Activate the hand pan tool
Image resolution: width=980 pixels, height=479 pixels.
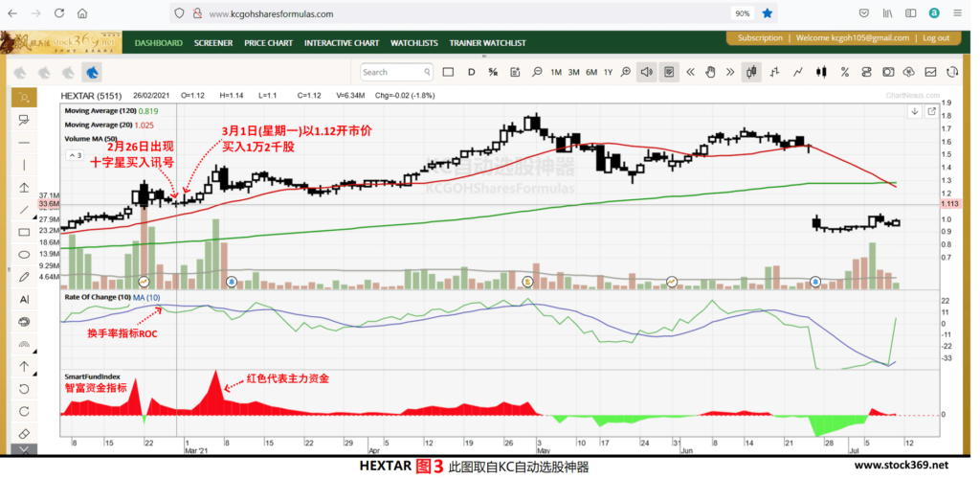click(710, 72)
